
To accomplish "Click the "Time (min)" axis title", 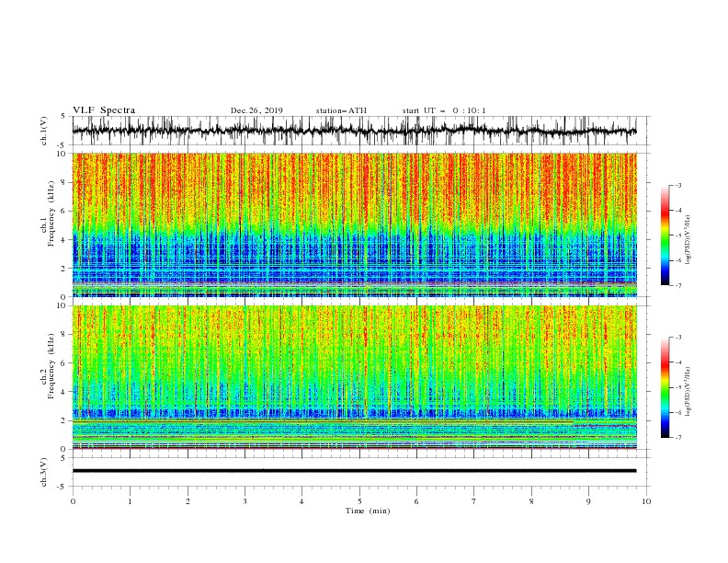I will click(368, 511).
